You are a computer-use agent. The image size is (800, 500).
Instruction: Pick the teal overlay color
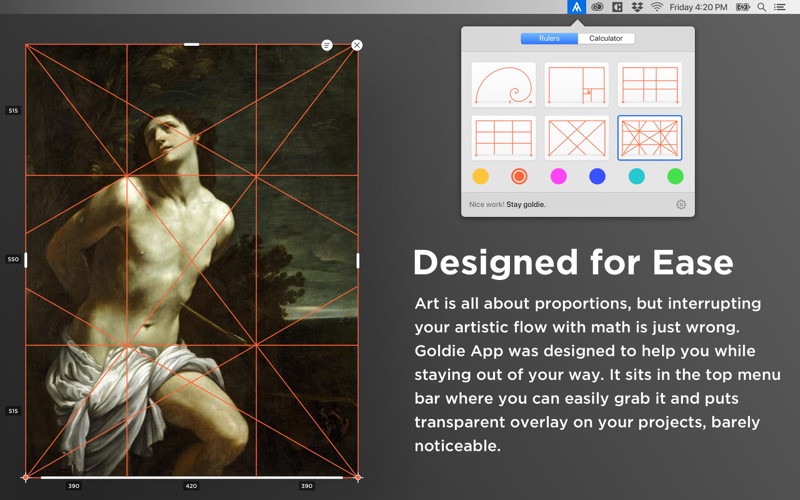pos(636,176)
